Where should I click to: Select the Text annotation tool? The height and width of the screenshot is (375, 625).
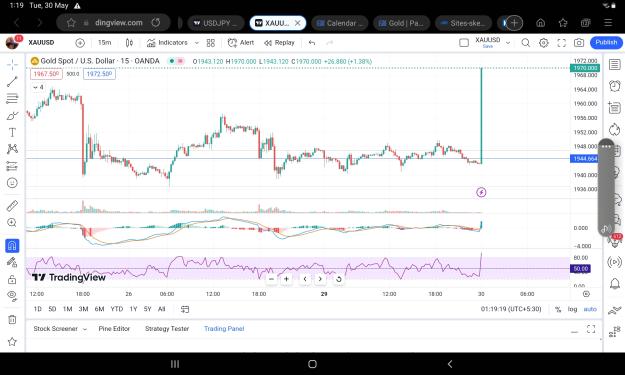click(x=12, y=132)
